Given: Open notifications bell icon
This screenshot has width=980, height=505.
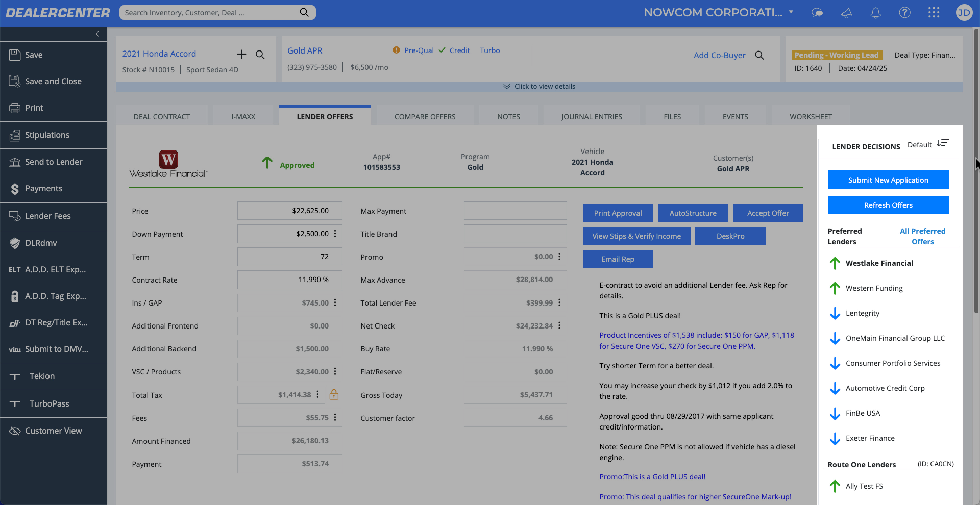Looking at the screenshot, I should (x=875, y=13).
